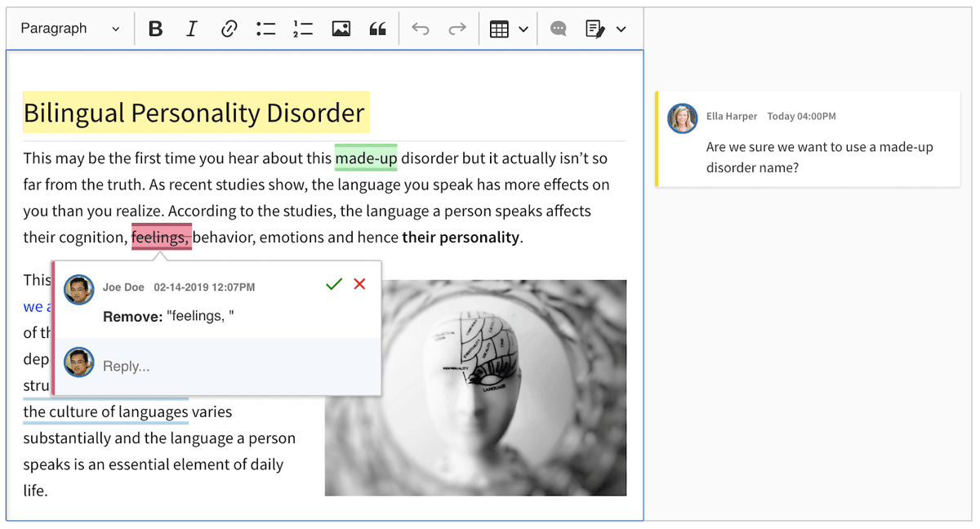Undo the last change
This screenshot has height=529, width=980.
coord(420,29)
